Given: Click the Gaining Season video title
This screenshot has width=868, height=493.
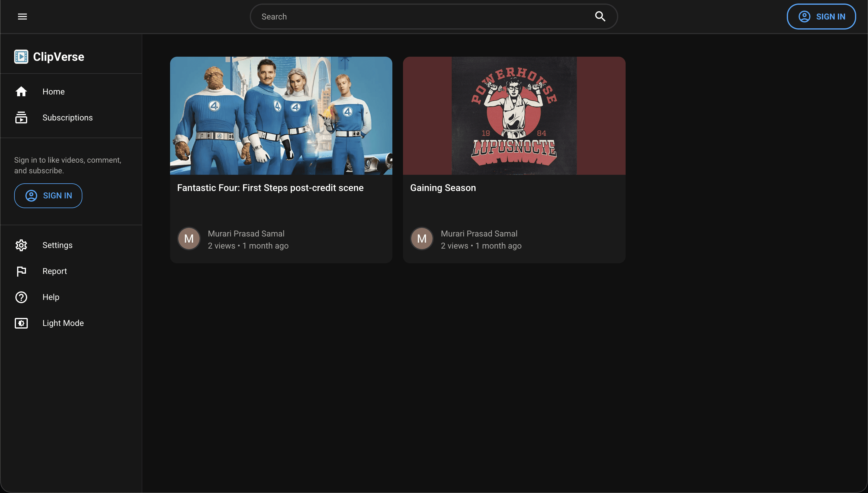Looking at the screenshot, I should pyautogui.click(x=443, y=188).
